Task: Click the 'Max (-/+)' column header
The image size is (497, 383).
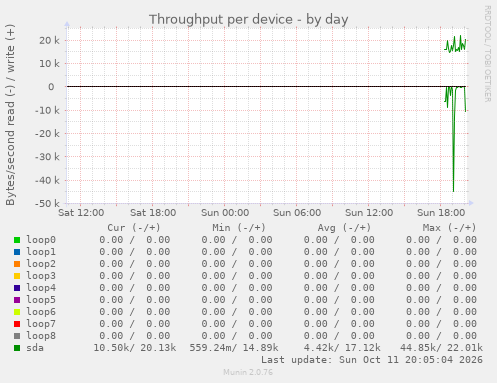Action: click(x=450, y=228)
